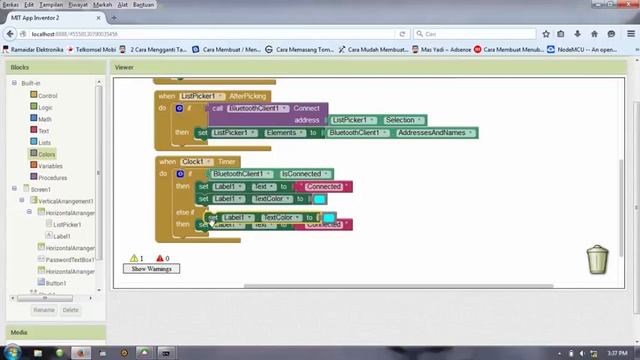Click the Delete button
The height and width of the screenshot is (360, 640).
click(x=70, y=310)
